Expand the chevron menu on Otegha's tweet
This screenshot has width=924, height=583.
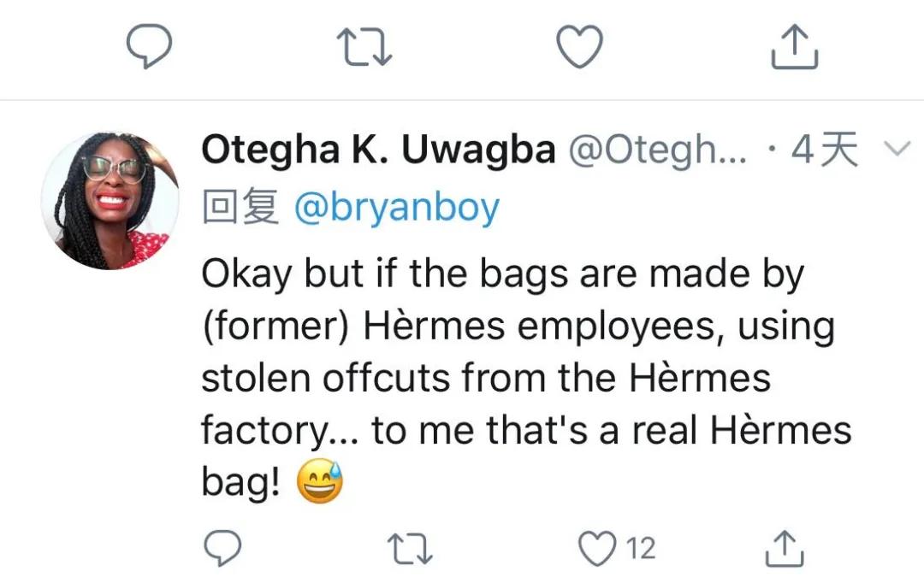[894, 150]
